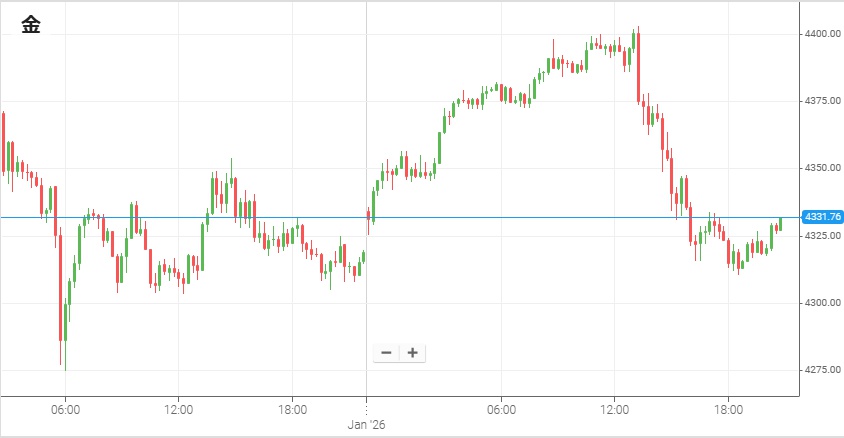The image size is (844, 438).
Task: Click the 18:00 label before Jan '26
Action: point(292,409)
